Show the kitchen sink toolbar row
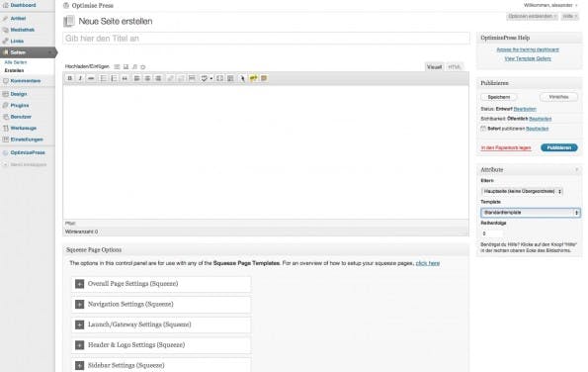The image size is (588, 372). [230, 78]
